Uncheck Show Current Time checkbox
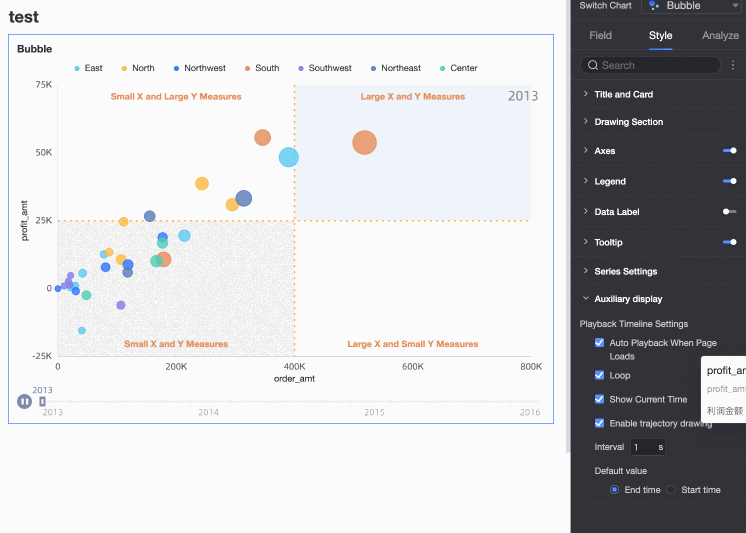746x533 pixels. click(x=599, y=399)
